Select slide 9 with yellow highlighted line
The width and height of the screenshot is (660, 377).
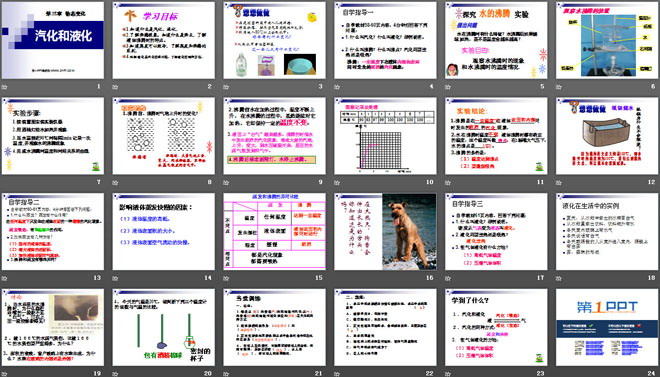[x=274, y=136]
